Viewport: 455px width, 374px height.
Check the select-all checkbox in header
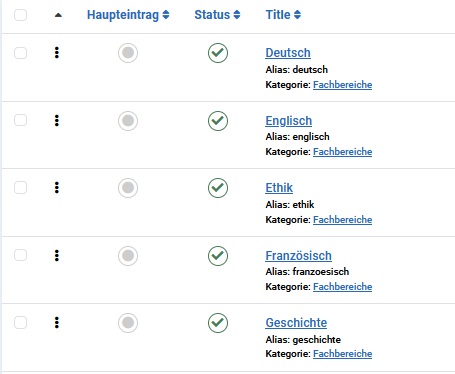[20, 15]
